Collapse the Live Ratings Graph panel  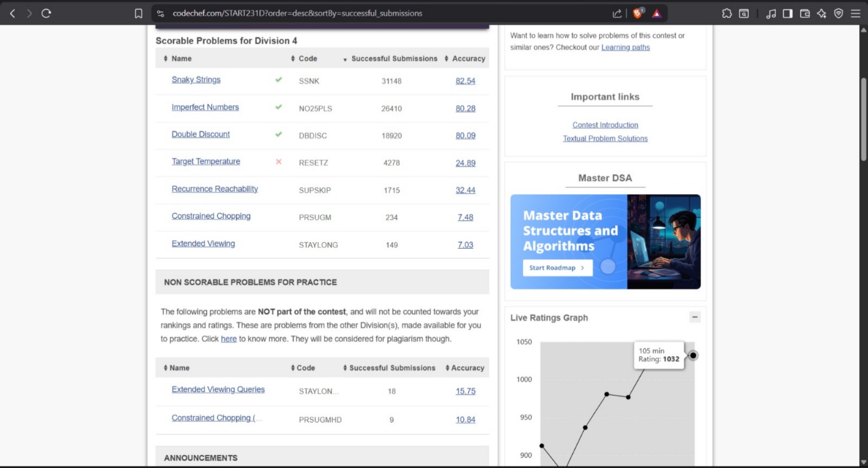[x=694, y=317]
